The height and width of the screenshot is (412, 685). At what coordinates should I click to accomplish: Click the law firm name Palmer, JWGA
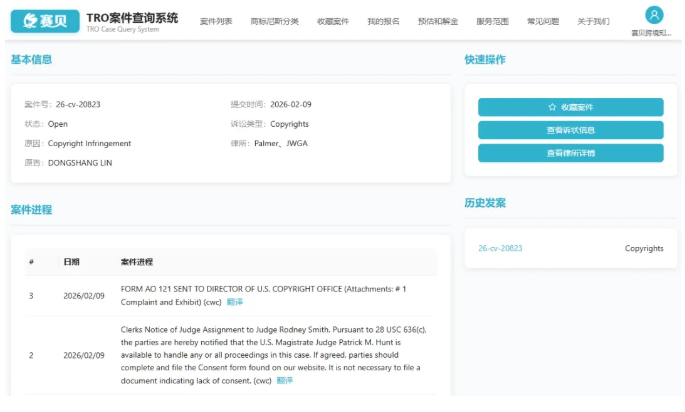coord(281,143)
